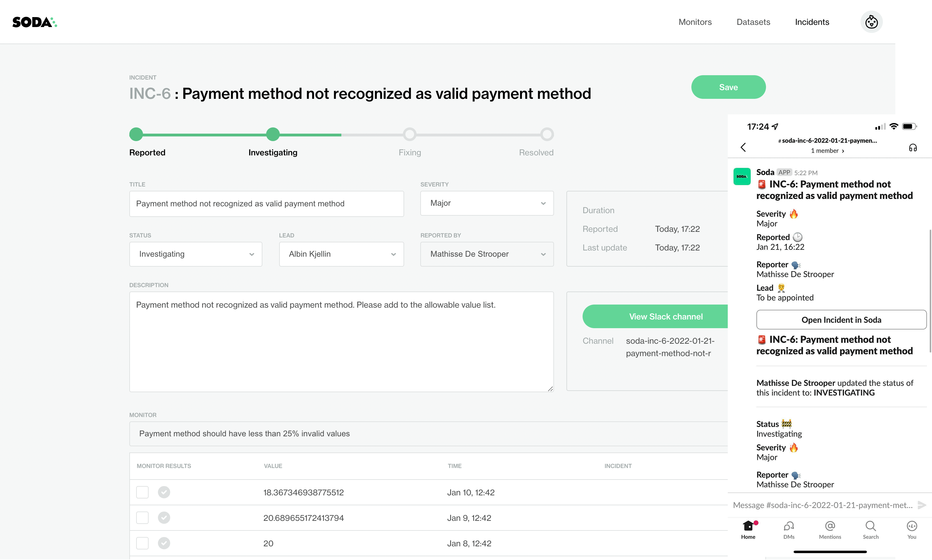Check the box for Jan 10 result

142,493
